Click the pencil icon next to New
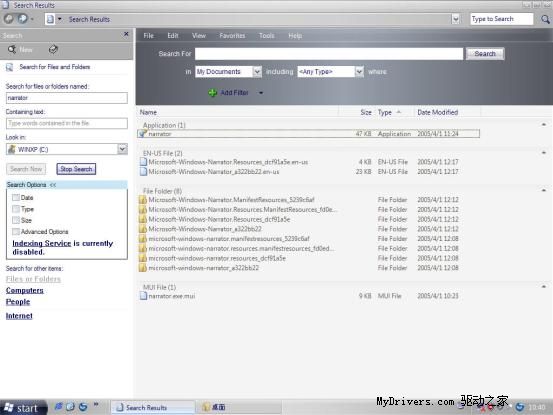This screenshot has height=415, width=553. pyautogui.click(x=53, y=49)
